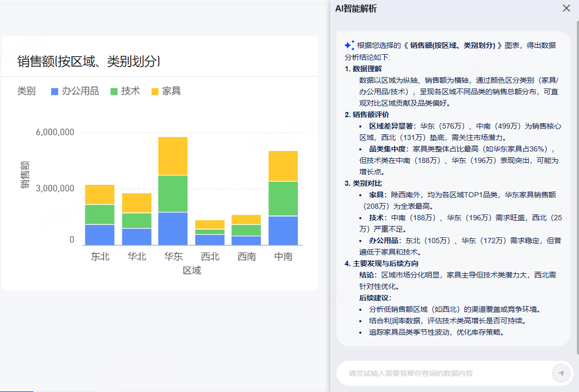Close the AI智能解析 panel
Image resolution: width=579 pixels, height=392 pixels.
click(x=566, y=8)
